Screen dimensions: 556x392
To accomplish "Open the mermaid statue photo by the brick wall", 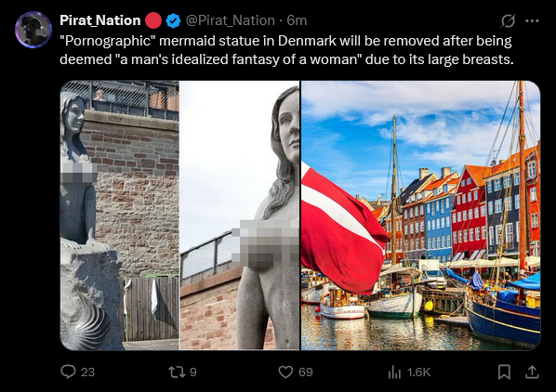I will click(179, 216).
